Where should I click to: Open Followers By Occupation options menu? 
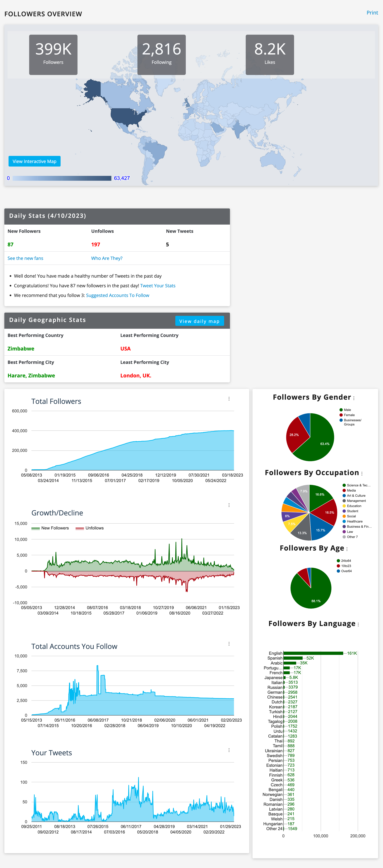coord(362,473)
